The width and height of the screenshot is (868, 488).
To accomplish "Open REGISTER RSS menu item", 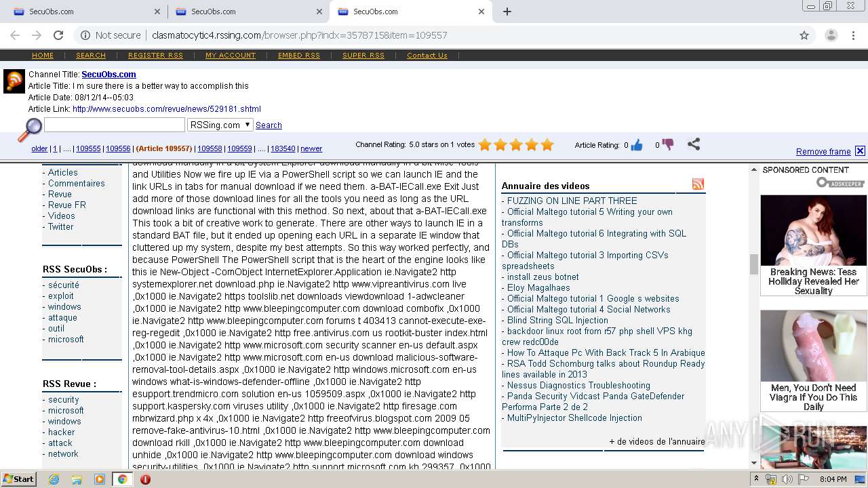I will tap(155, 56).
